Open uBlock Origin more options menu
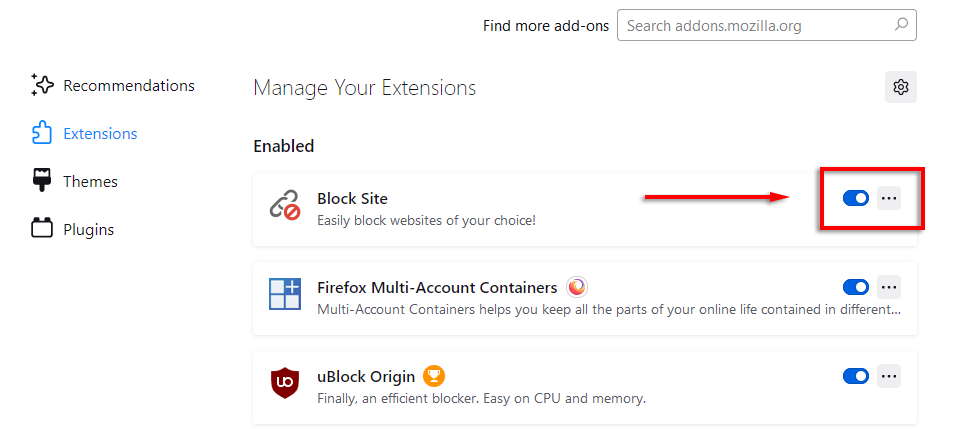Viewport: 977px width, 429px height. [889, 376]
